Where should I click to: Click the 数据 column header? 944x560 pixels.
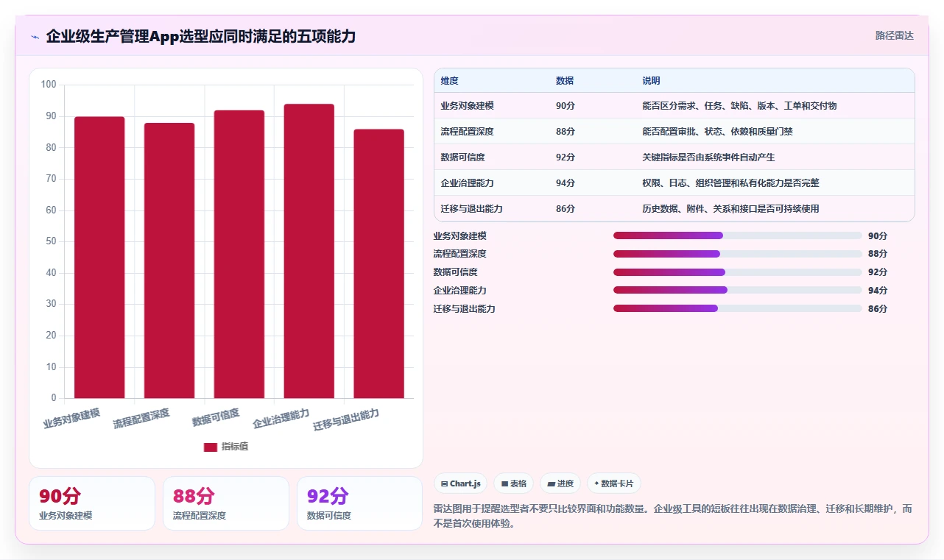click(x=565, y=81)
